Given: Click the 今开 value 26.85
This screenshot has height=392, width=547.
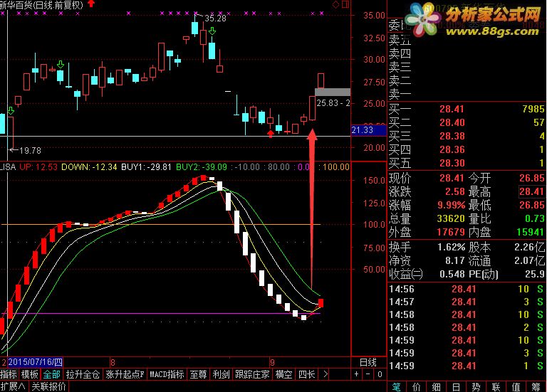Looking at the screenshot, I should [x=531, y=178].
